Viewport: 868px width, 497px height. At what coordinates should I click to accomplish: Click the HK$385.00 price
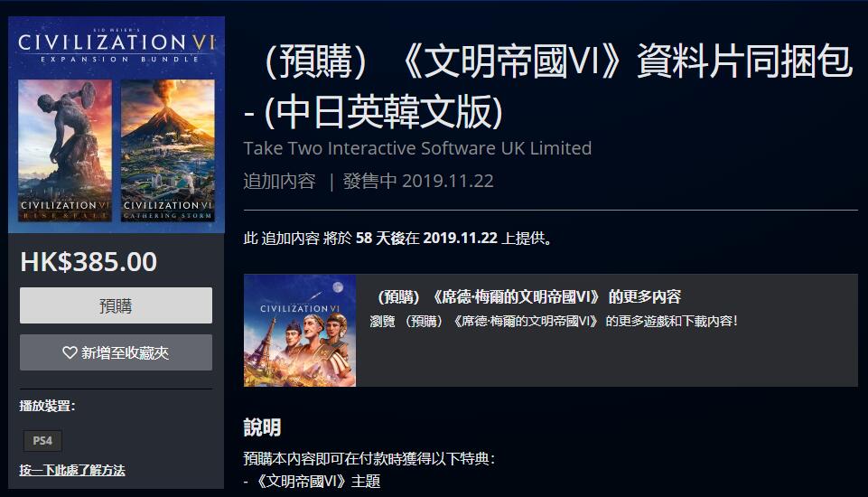[89, 262]
